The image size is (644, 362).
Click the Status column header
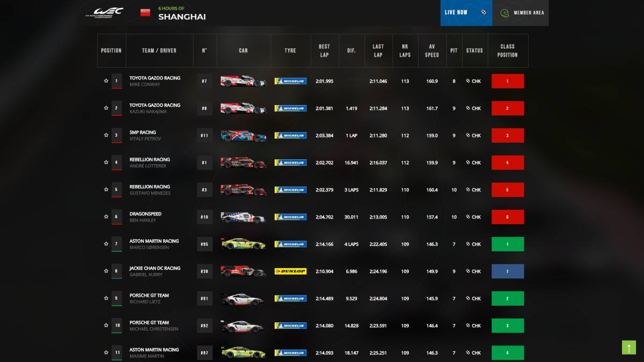[x=474, y=50]
